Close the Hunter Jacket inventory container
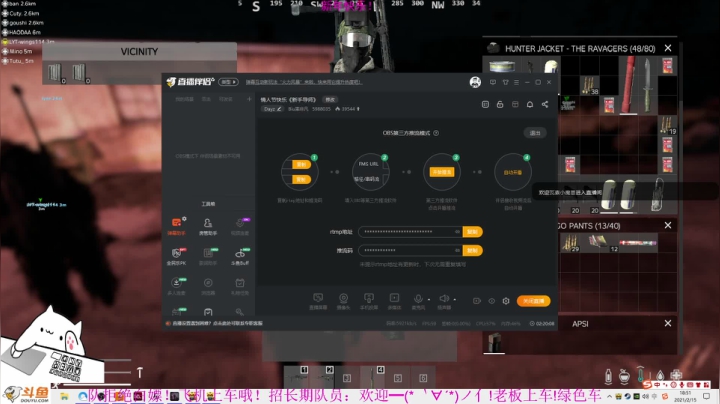The height and width of the screenshot is (404, 720). point(668,48)
